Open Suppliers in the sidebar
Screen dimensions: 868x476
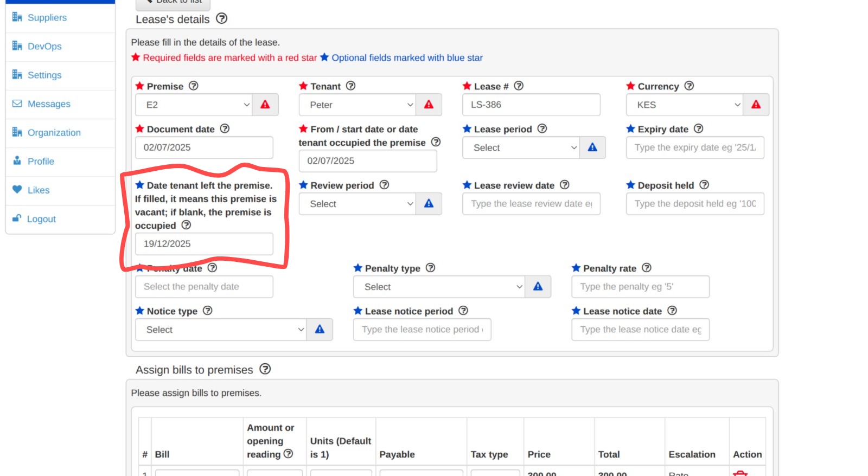tap(47, 18)
